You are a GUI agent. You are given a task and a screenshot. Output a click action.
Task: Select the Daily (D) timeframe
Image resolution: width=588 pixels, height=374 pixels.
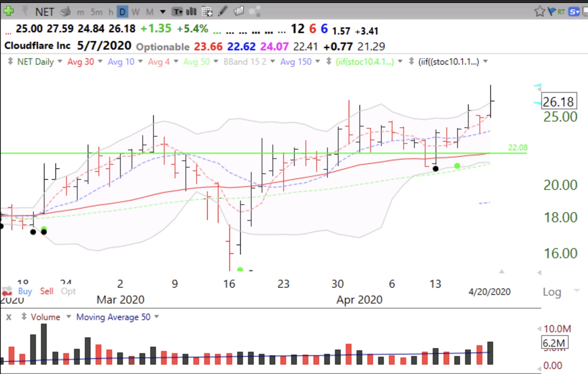[x=122, y=12]
